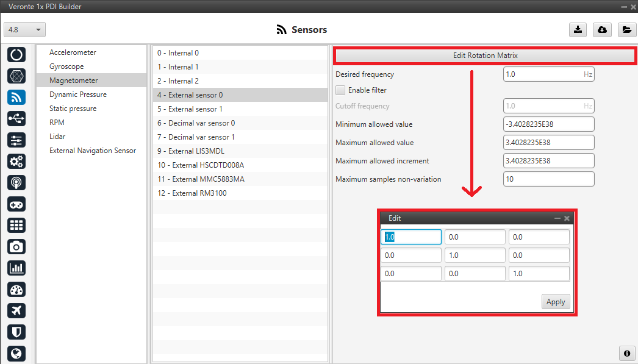Screen dimensions: 638x364
Task: Close the Edit matrix dialog
Action: 567,218
